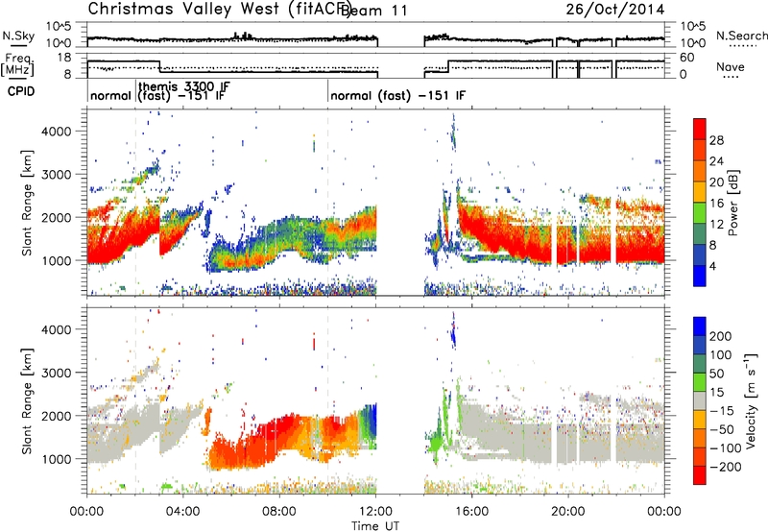Click the 1000 km tick in velocity panel
Screen dimensions: 768x532
(x=57, y=459)
